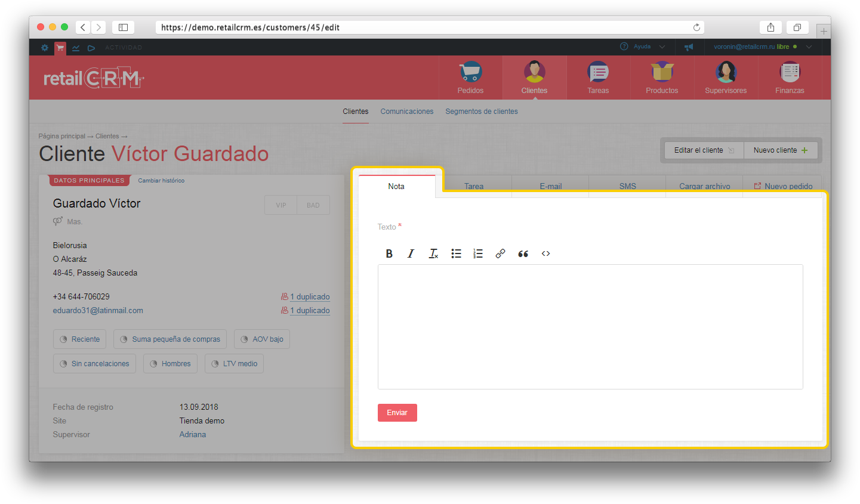The width and height of the screenshot is (860, 504).
Task: Click the Sin cancelaciones segment tag
Action: (94, 364)
